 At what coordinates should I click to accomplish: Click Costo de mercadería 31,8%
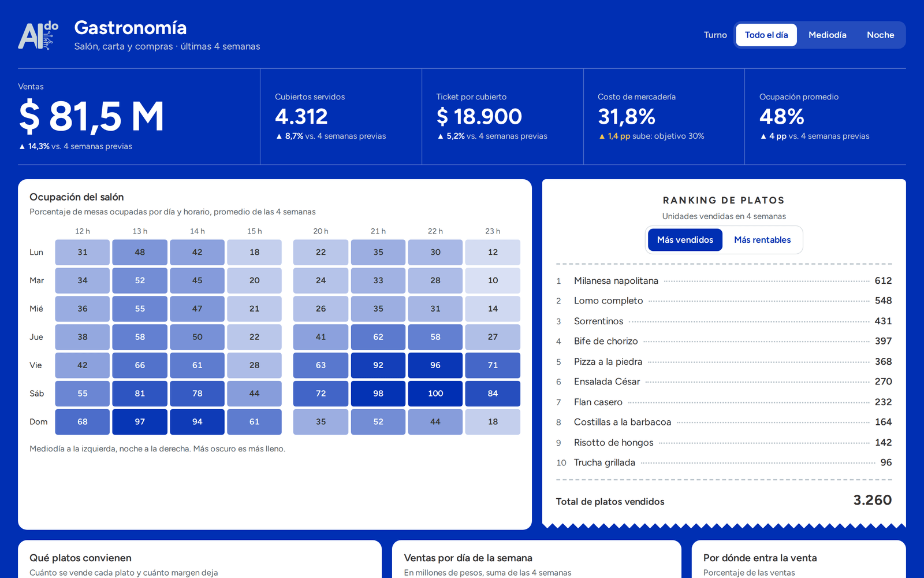point(627,117)
